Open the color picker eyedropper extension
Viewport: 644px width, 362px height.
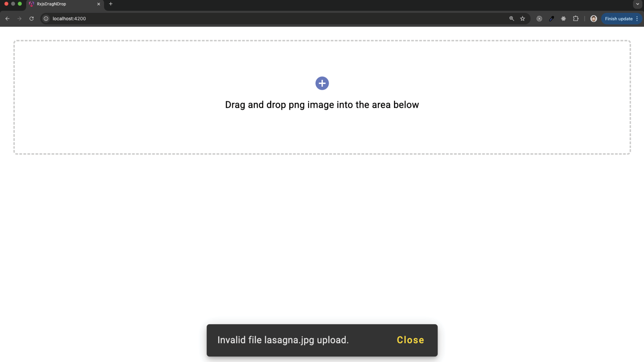coord(551,19)
